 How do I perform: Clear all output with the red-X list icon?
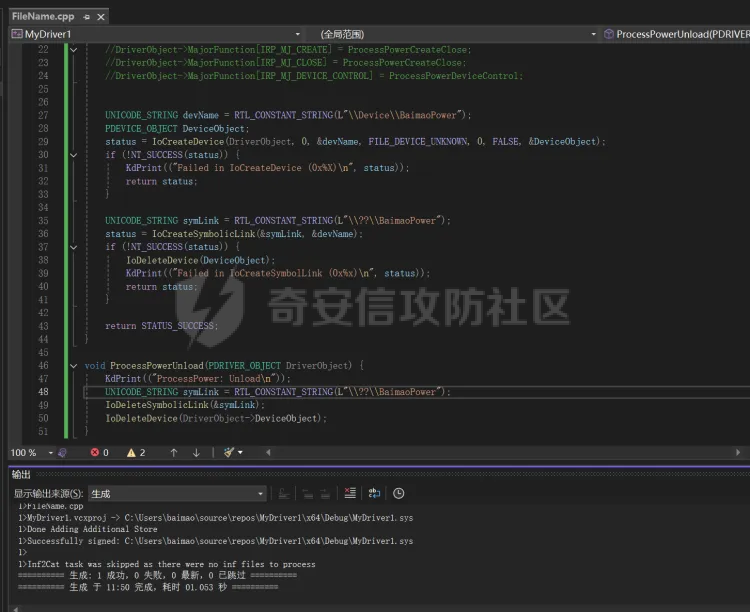[x=350, y=493]
